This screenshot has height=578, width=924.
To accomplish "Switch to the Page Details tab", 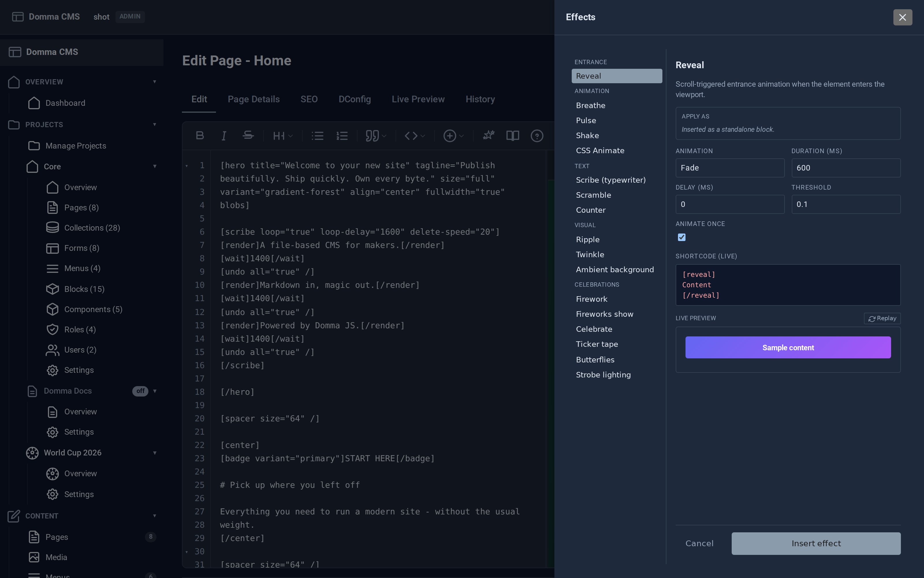I will [x=254, y=99].
